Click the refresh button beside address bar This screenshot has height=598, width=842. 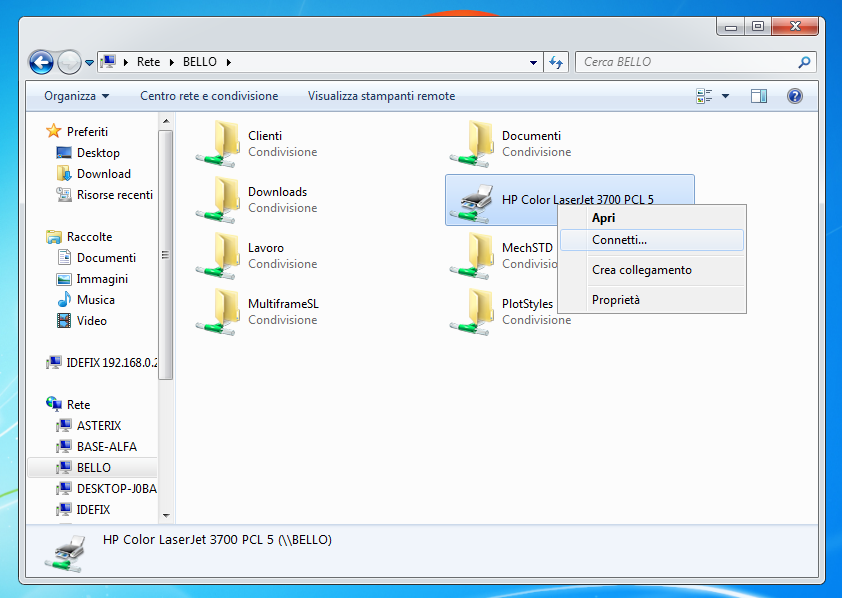[x=557, y=62]
